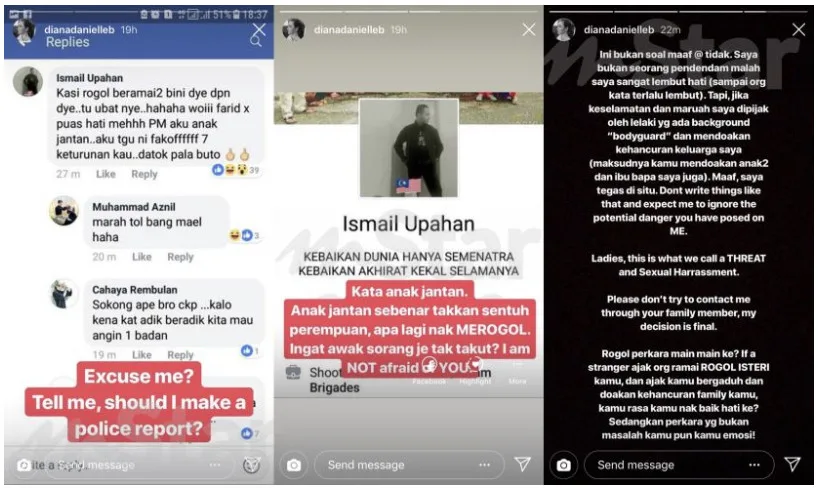Tap send arrow in right story

click(792, 464)
